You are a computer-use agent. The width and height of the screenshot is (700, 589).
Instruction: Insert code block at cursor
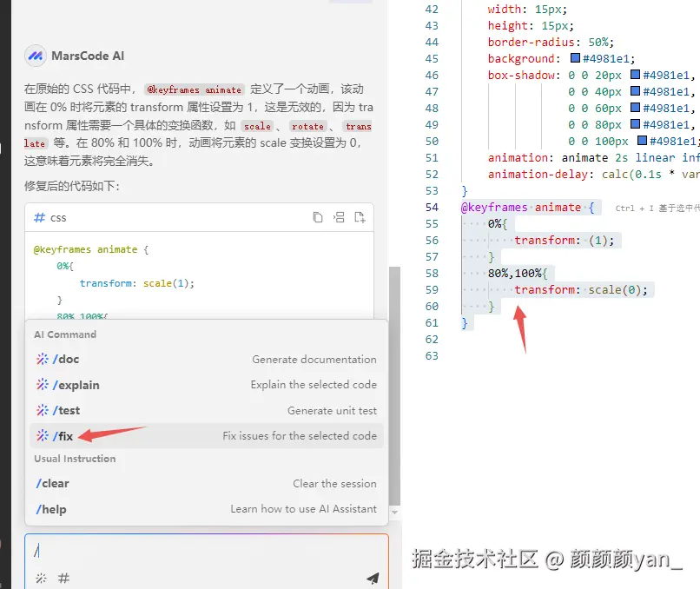pos(339,217)
